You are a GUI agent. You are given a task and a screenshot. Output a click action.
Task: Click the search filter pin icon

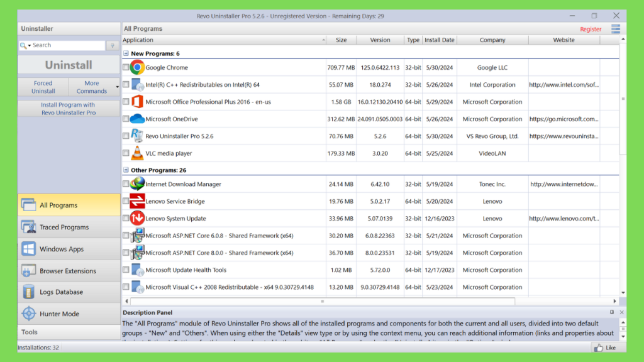pyautogui.click(x=113, y=45)
